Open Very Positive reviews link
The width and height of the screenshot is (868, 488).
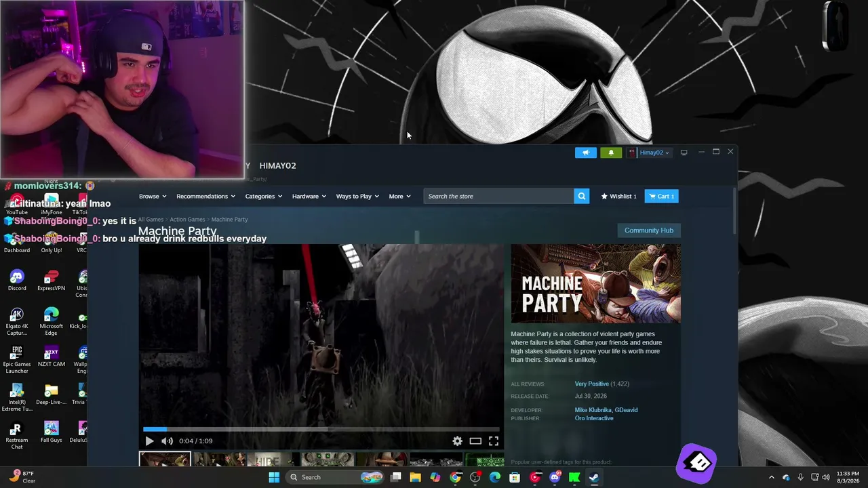[x=592, y=384]
